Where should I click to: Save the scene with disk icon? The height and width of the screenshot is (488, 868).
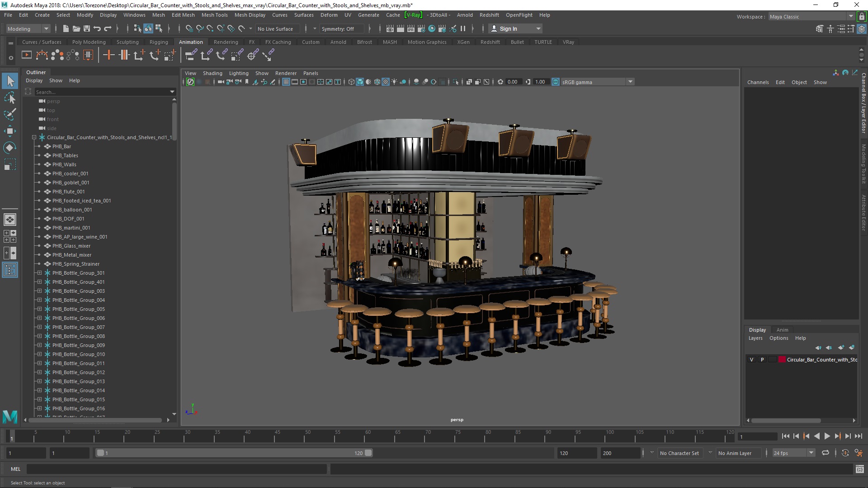(87, 28)
